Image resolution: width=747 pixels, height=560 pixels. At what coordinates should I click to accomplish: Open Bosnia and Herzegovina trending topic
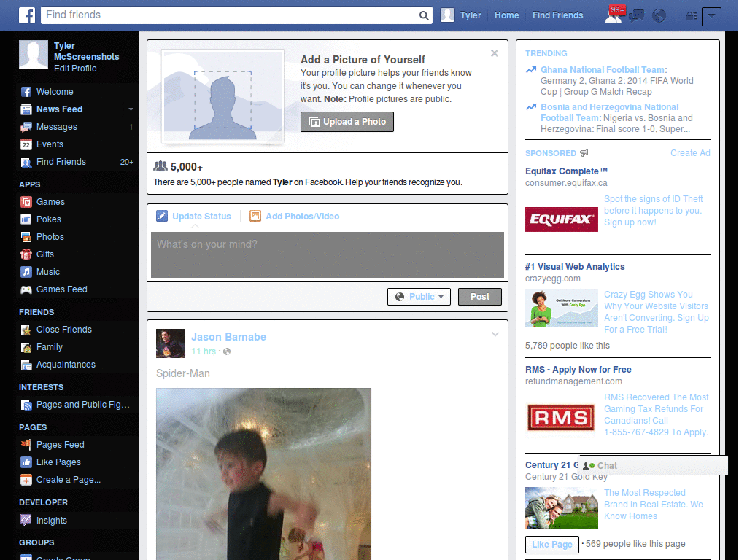(x=609, y=112)
